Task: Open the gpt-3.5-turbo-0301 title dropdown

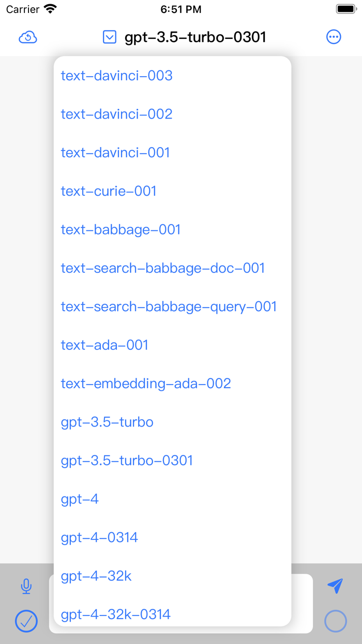Action: pyautogui.click(x=194, y=37)
